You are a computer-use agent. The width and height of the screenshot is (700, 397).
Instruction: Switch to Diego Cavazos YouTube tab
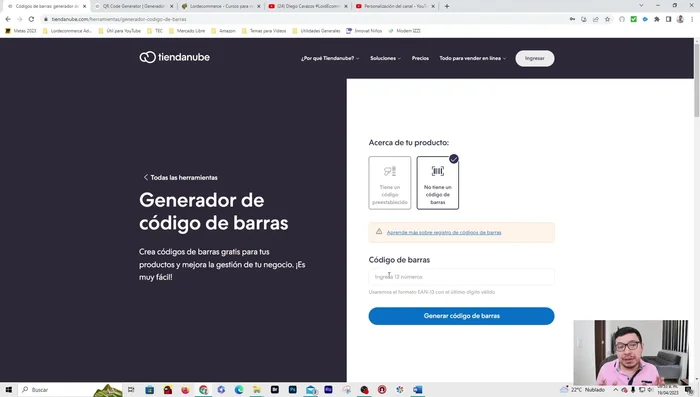tap(308, 6)
